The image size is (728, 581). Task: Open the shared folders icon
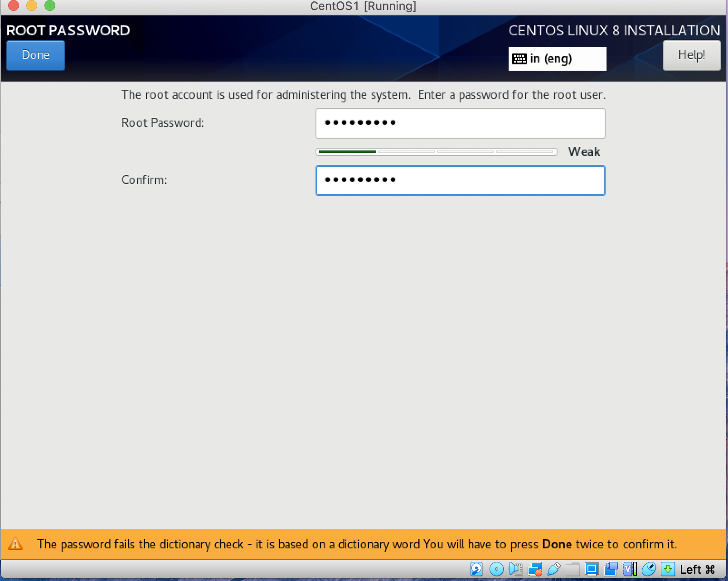(x=573, y=569)
